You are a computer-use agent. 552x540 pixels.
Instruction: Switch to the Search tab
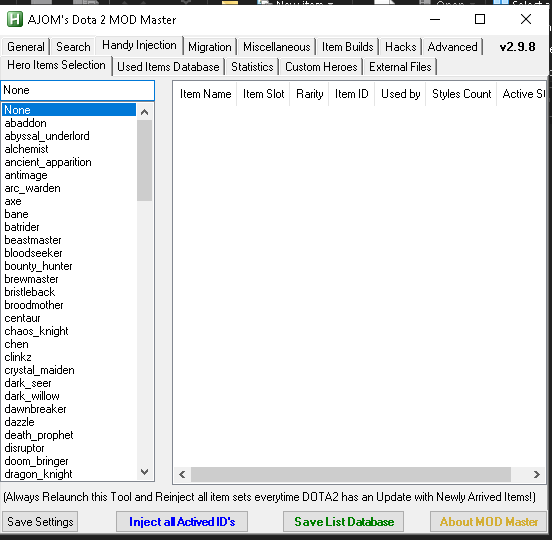click(x=73, y=47)
